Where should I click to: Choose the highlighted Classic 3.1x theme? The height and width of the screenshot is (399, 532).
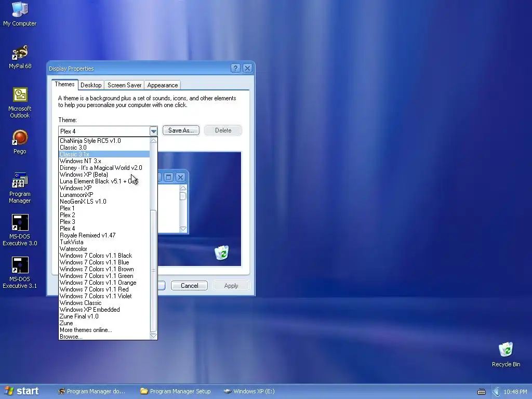(x=104, y=154)
